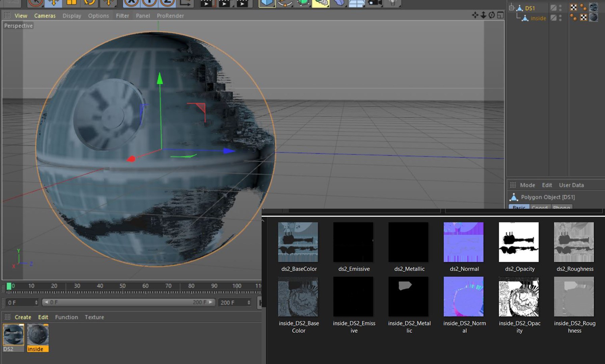Screen dimensions: 605x364
Task: Toggle the viewport maximize layout icon
Action: point(500,15)
